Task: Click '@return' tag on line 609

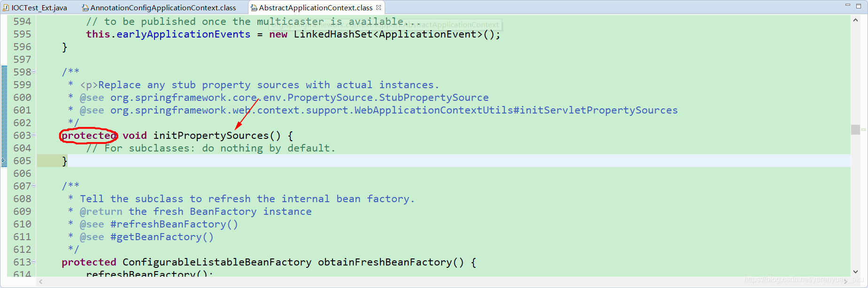Action: 101,212
